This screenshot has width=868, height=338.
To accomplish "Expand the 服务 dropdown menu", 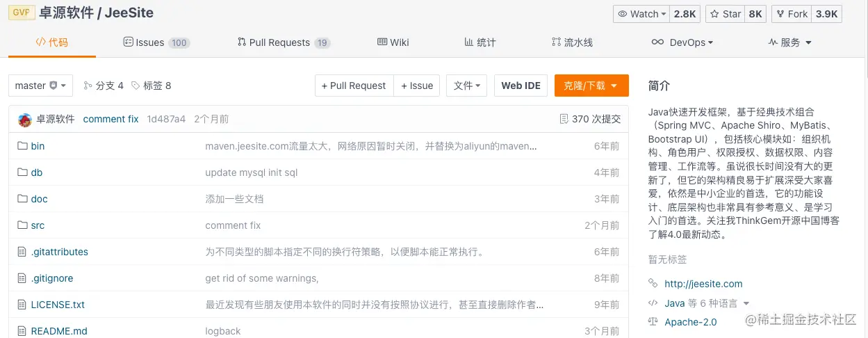I will [790, 42].
